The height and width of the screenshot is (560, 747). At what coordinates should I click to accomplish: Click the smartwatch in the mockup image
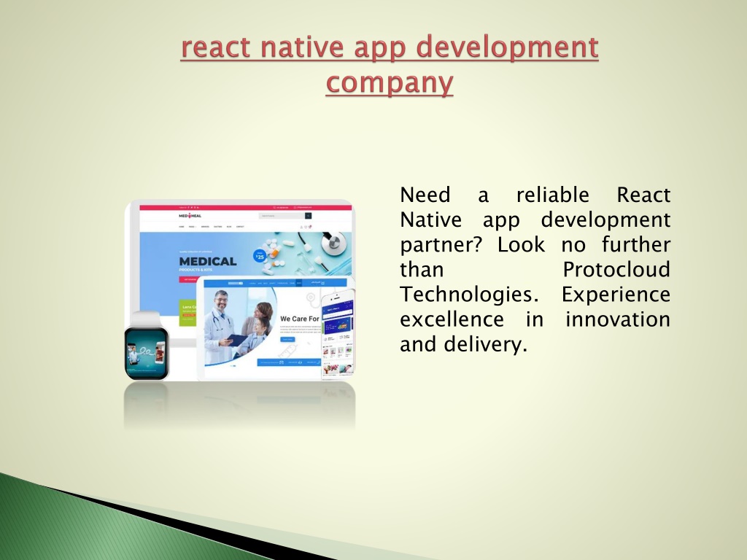tap(146, 346)
